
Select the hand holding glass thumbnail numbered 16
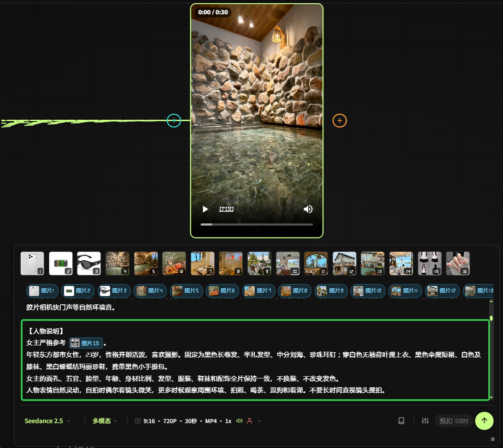tap(458, 263)
